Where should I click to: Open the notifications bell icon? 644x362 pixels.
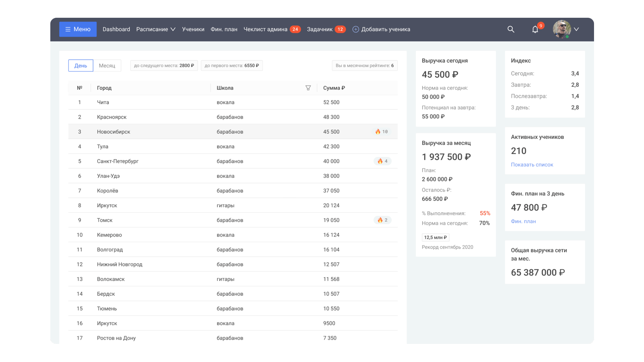[x=535, y=29]
